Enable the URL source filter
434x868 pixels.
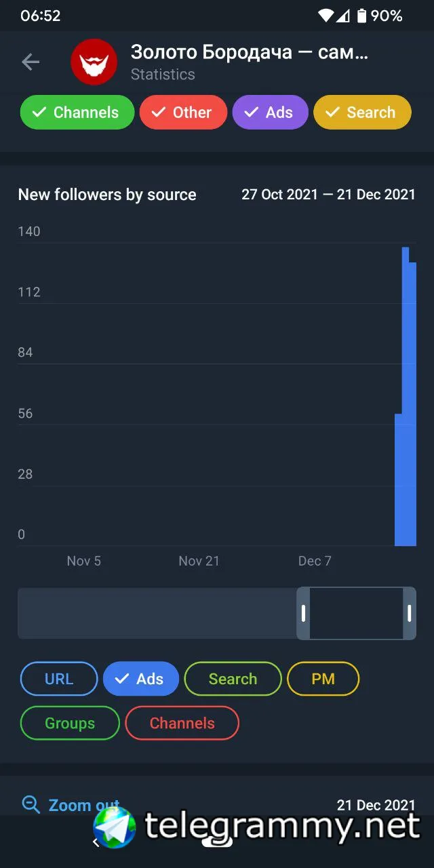point(59,679)
